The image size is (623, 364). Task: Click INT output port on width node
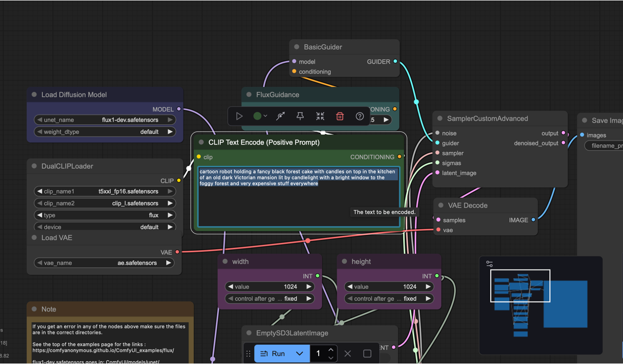click(x=318, y=276)
